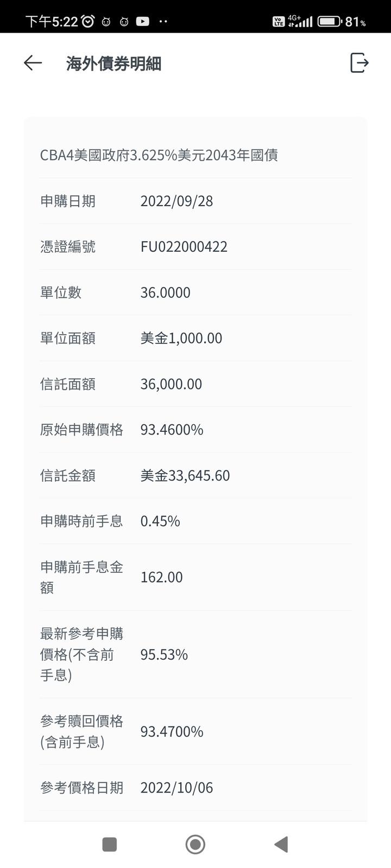Tap the alarm clock status icon
Screen dimensions: 391x868
(88, 22)
